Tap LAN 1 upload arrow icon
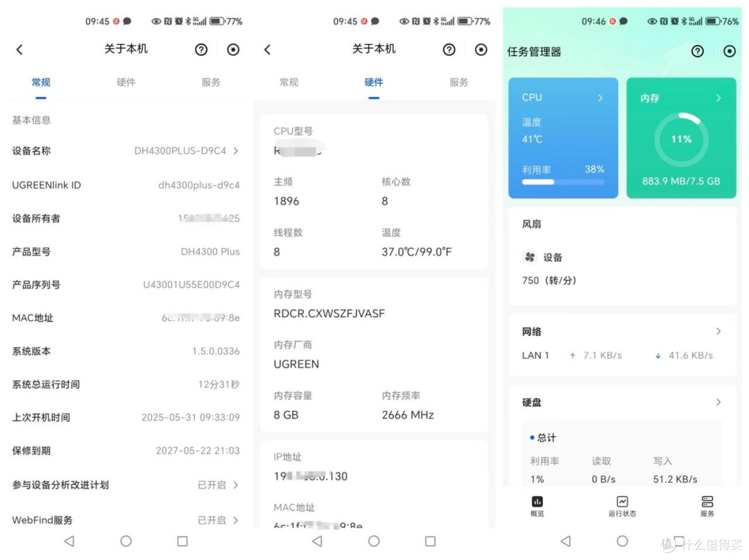Viewport: 749px width, 560px height. pos(572,356)
